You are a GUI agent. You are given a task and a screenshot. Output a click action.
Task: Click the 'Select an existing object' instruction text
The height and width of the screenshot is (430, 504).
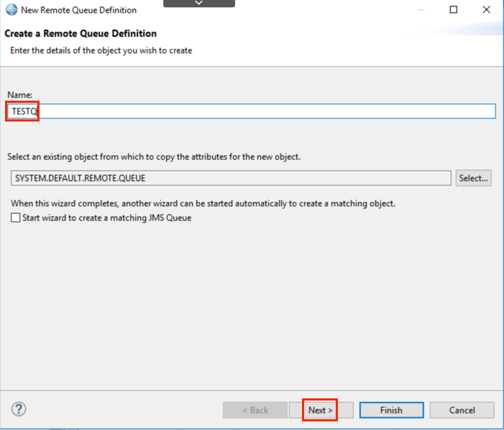pos(154,157)
